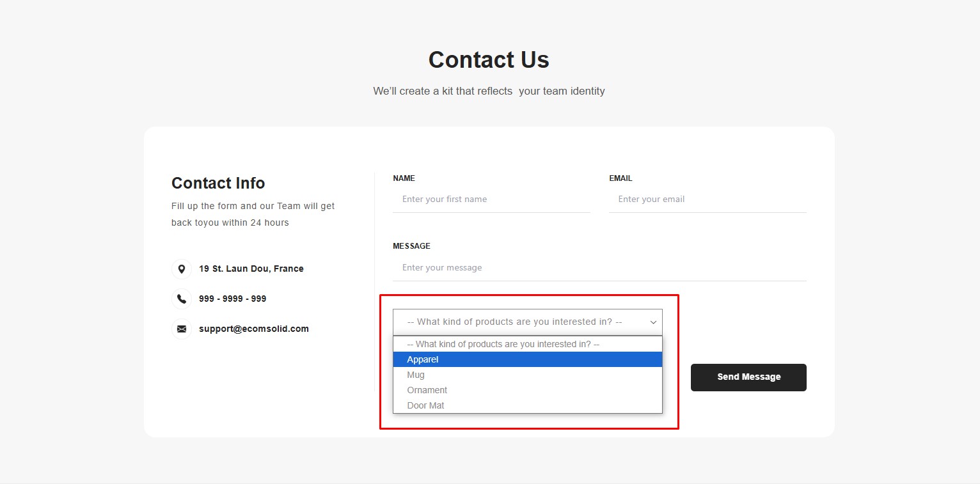Focus the first name input field
The width and height of the screenshot is (980, 484).
point(491,199)
